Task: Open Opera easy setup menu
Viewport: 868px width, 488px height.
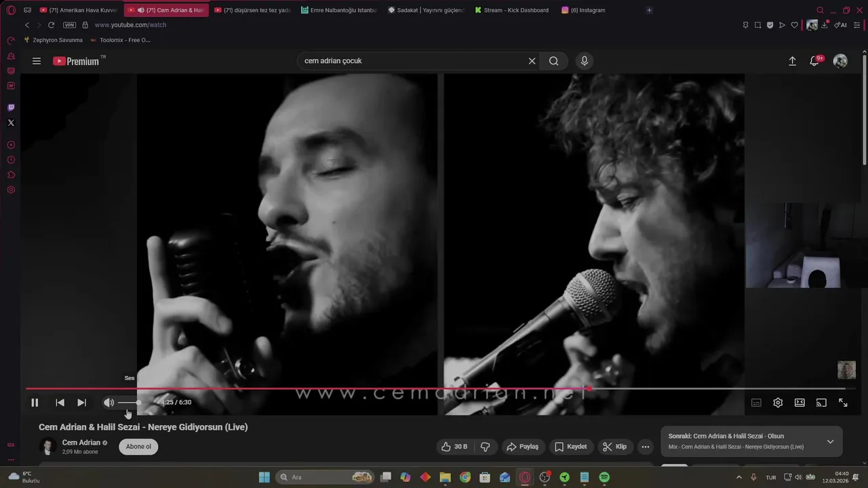Action: click(859, 25)
